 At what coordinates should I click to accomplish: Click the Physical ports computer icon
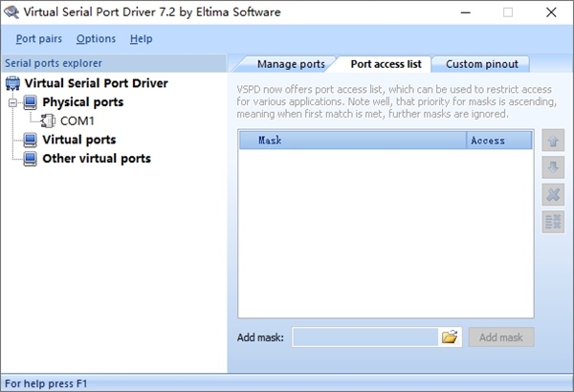(x=30, y=102)
